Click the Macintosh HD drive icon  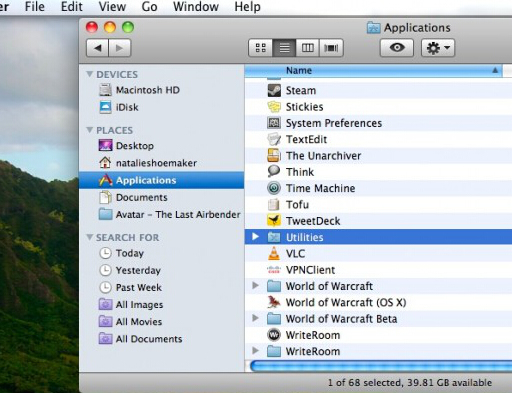[105, 90]
